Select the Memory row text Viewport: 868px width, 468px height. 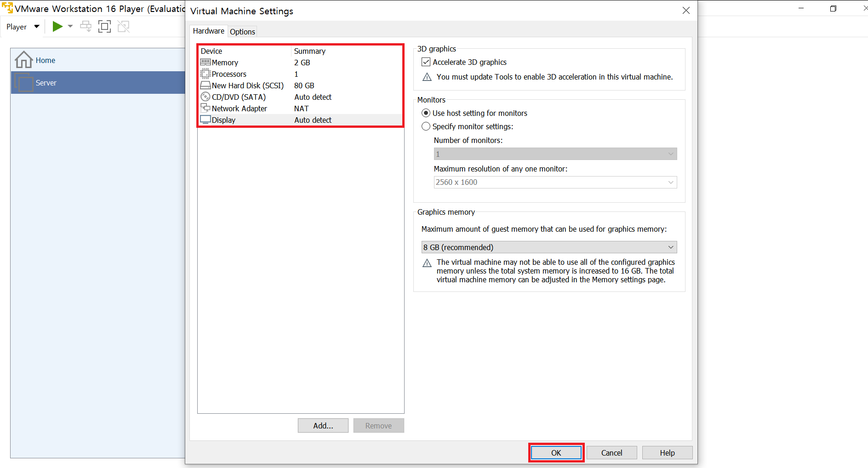click(x=225, y=63)
